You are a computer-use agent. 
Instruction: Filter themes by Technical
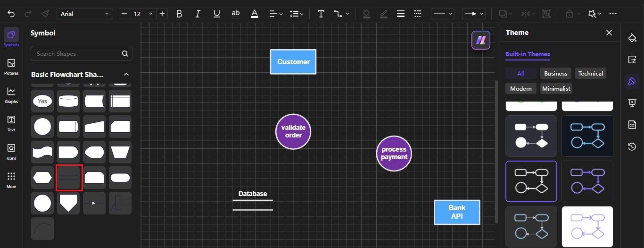pos(591,73)
